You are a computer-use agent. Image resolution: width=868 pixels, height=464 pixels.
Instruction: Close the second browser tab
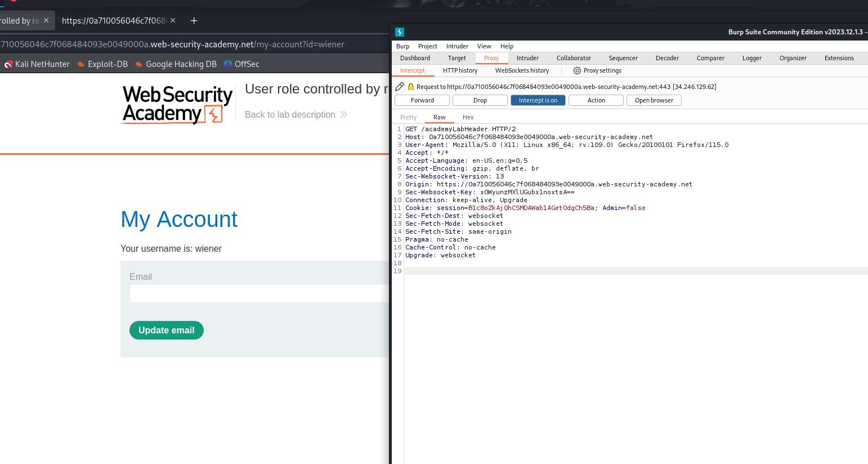pos(173,20)
